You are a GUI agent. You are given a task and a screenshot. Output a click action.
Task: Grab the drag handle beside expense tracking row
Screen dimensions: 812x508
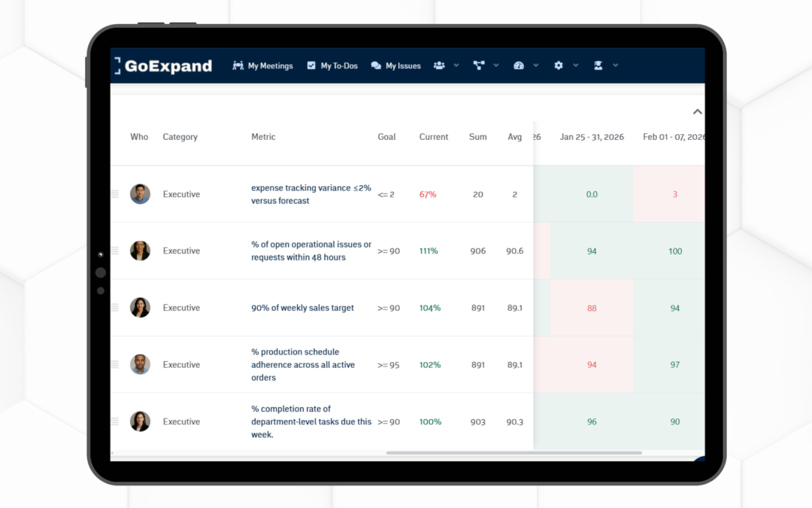[x=114, y=193]
